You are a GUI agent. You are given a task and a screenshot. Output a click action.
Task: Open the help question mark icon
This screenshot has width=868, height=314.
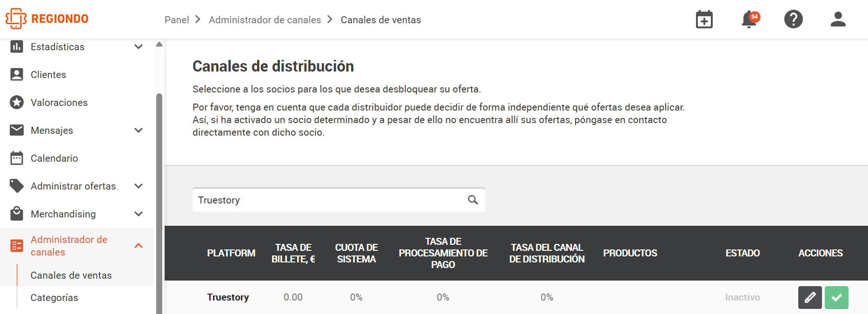(794, 20)
